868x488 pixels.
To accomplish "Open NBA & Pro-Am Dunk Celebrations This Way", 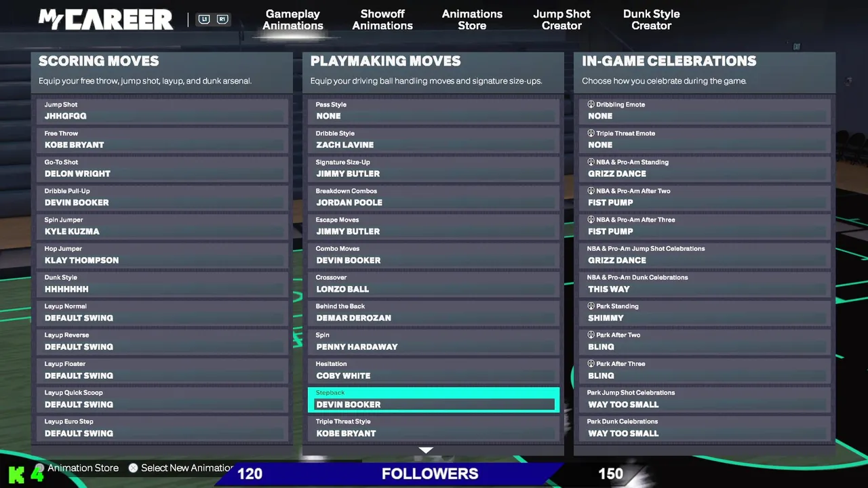I will 705,284.
